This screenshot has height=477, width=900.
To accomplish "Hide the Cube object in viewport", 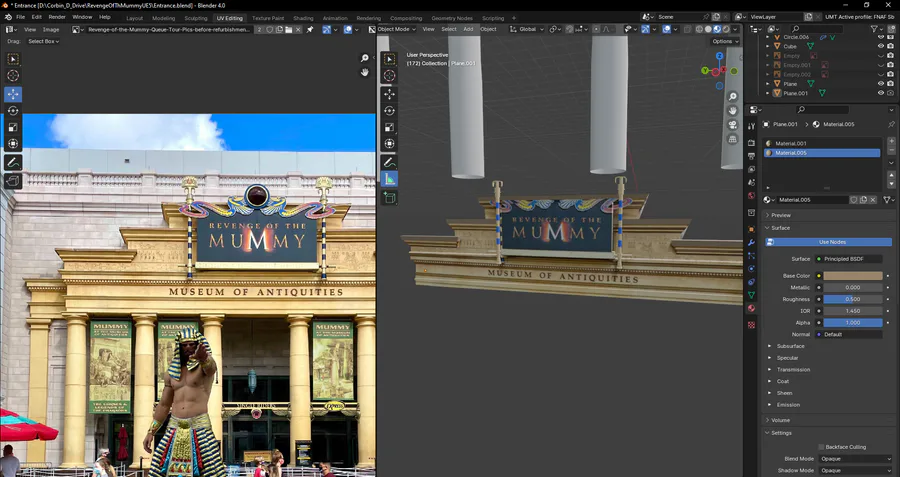I will tap(881, 46).
